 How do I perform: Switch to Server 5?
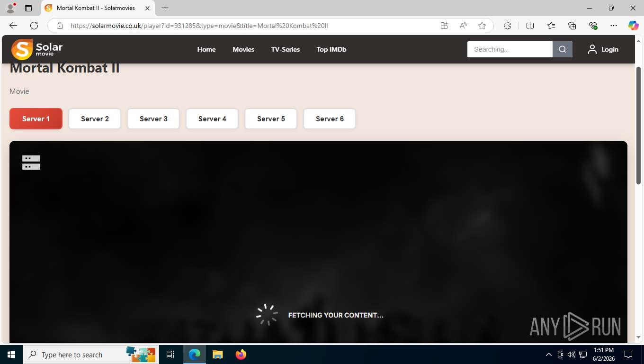point(271,118)
